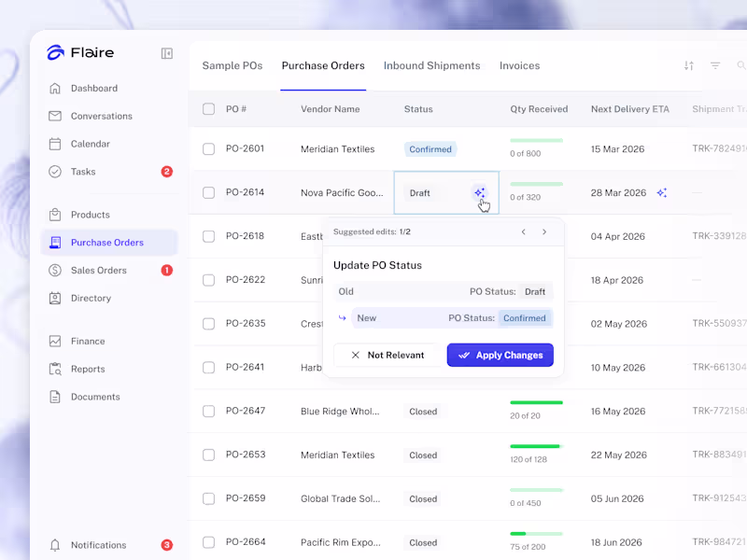Viewport: 747px width, 560px height.
Task: Select the Purchase Orders tab
Action: [323, 65]
